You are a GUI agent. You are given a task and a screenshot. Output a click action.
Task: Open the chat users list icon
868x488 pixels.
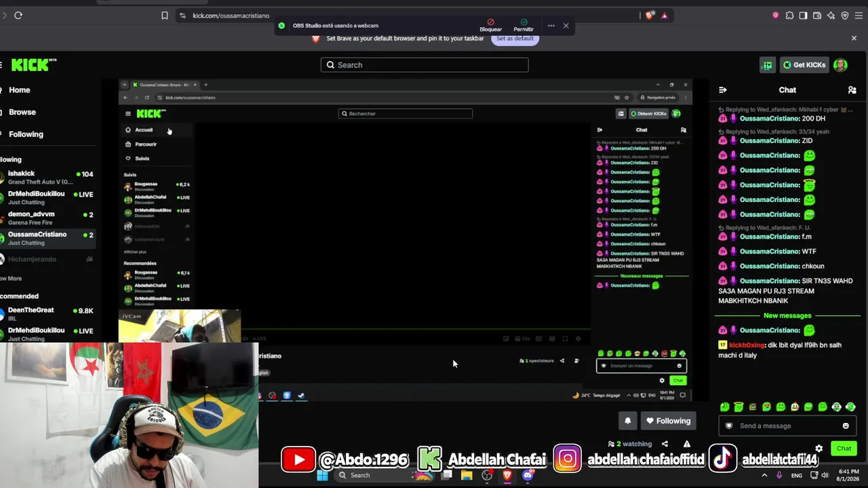click(852, 90)
